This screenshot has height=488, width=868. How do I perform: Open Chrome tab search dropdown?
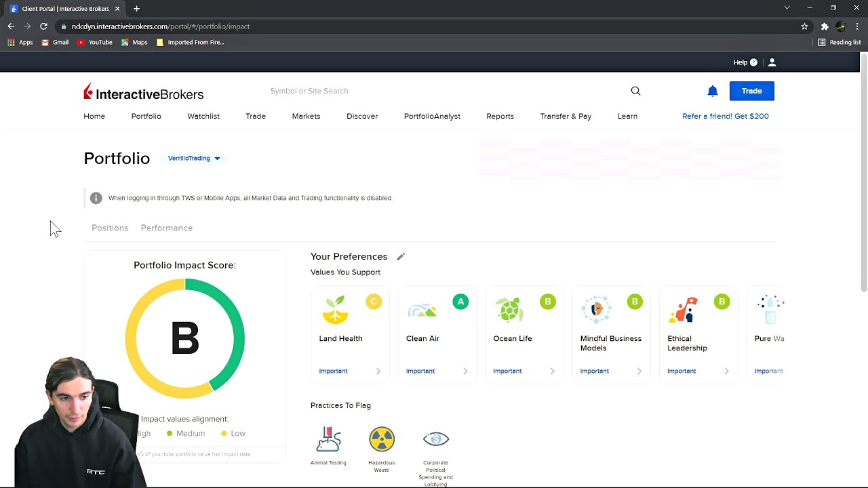click(x=787, y=8)
